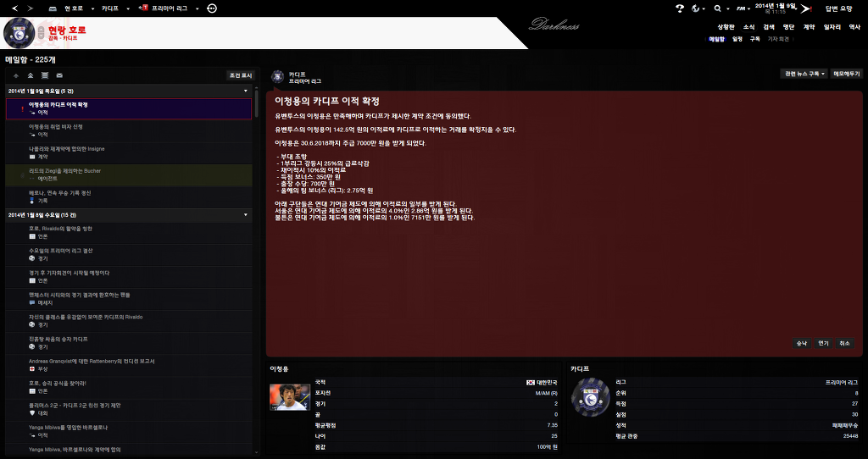The width and height of the screenshot is (868, 459).
Task: Go forward with the right arrow navigation icon
Action: tap(30, 8)
